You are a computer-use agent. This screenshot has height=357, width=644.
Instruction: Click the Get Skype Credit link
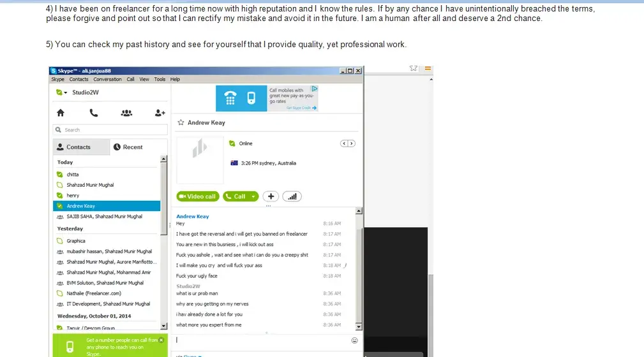coord(301,108)
